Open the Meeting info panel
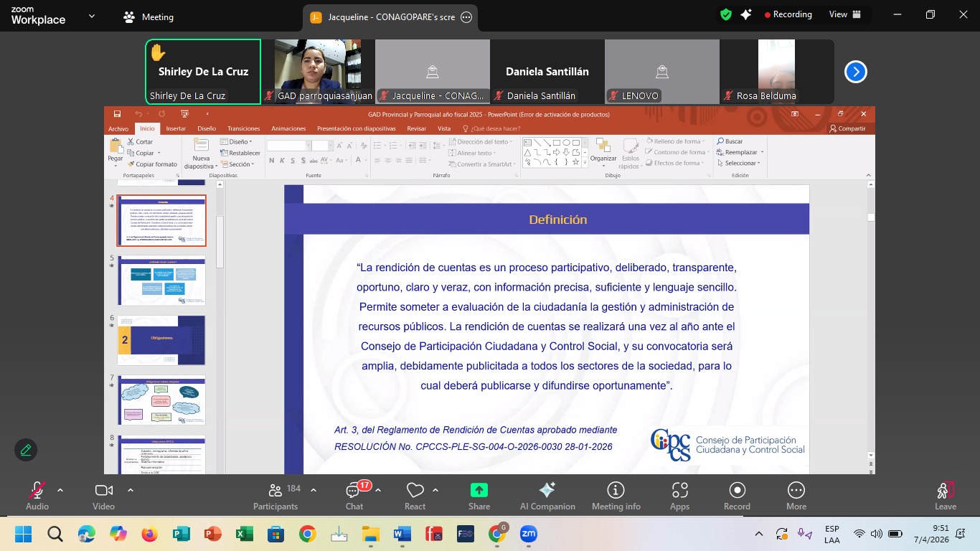 [616, 495]
